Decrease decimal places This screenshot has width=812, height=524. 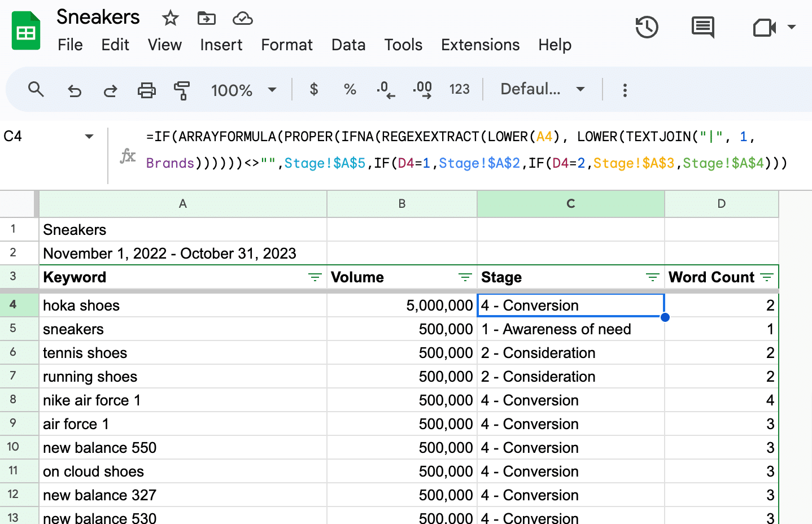point(386,90)
